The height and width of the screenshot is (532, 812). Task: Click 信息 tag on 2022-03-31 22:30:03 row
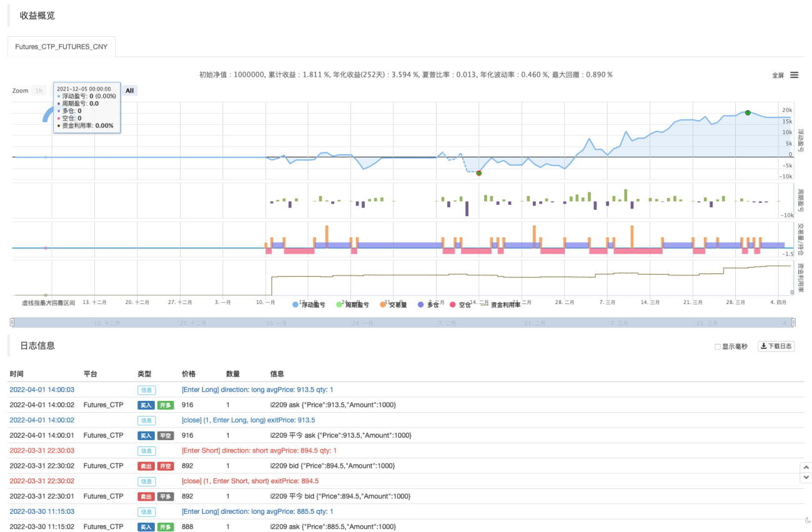point(147,451)
